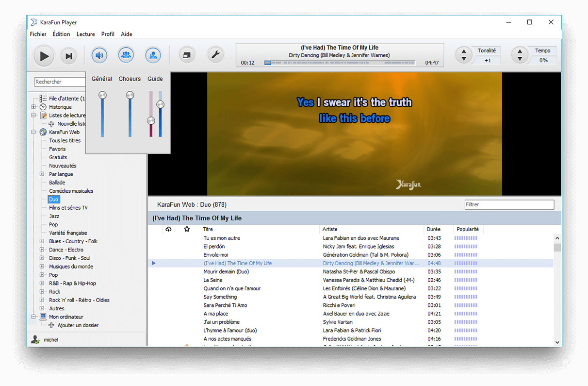Screen dimensions: 588x386
Task: Expand the Par langue node
Action: click(x=42, y=174)
